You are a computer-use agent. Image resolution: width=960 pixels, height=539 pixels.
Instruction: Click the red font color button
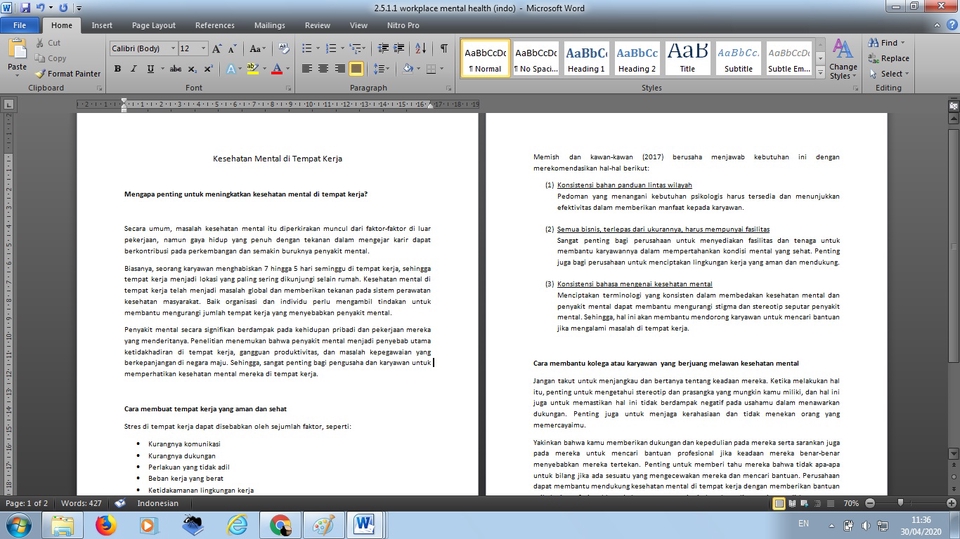277,69
